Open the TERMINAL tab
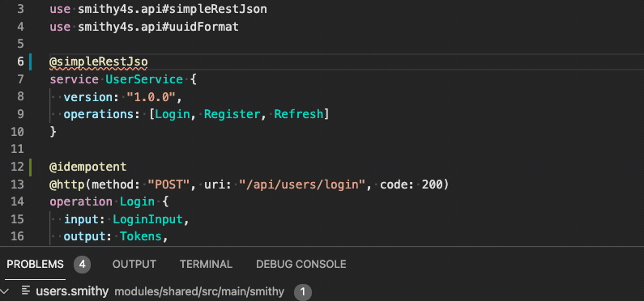 point(207,264)
